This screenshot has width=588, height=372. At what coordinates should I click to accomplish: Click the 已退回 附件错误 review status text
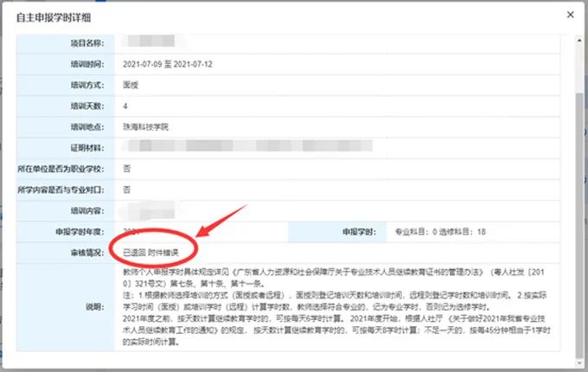(150, 253)
